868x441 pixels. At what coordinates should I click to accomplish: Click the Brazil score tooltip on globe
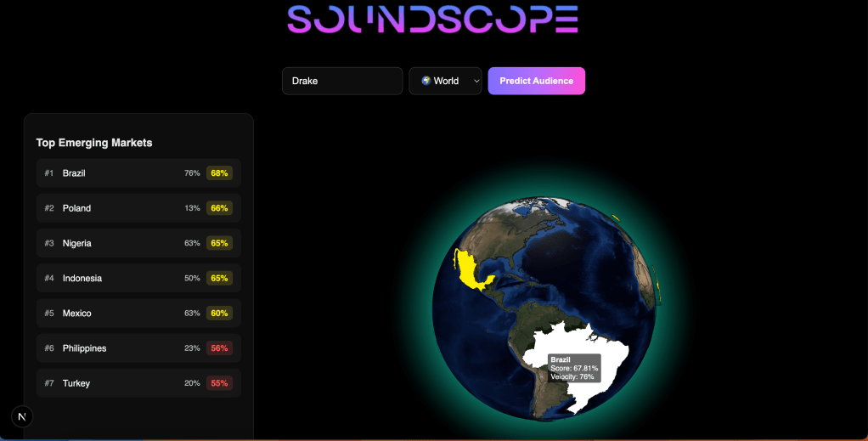(x=574, y=368)
